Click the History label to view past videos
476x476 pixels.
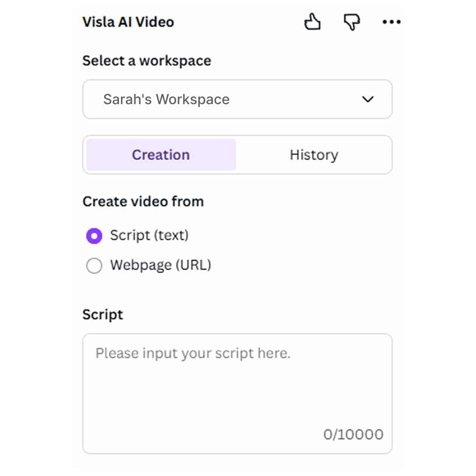[314, 155]
